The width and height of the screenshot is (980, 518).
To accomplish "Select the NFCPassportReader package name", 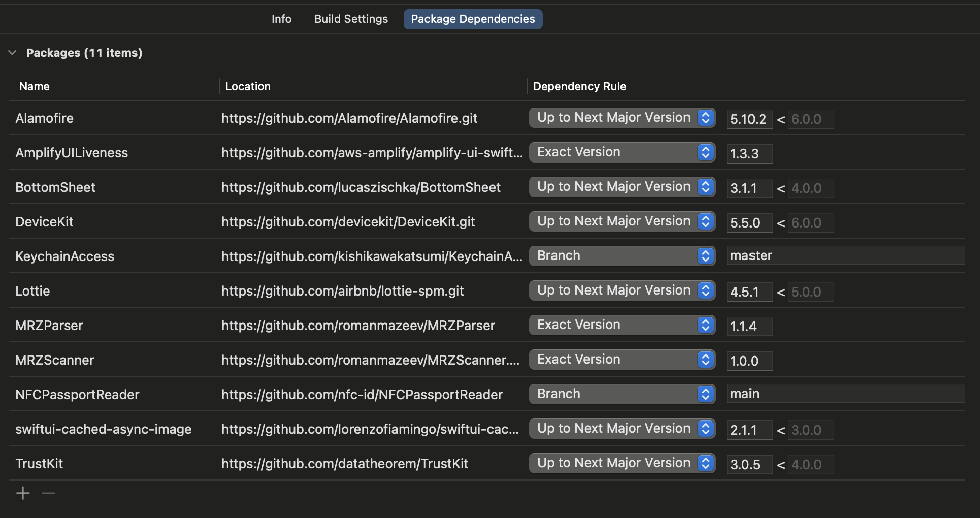I will (77, 395).
